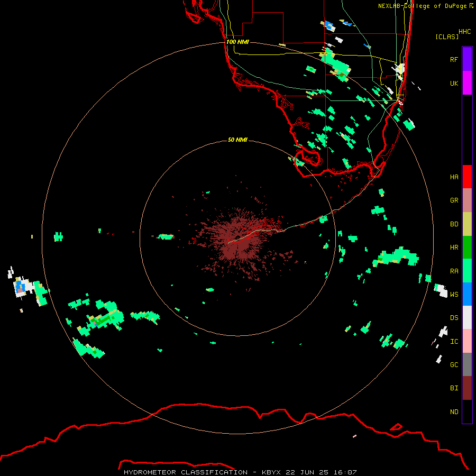476x476 pixels.
Task: Click the "WS" legend label
Action: pos(454,295)
